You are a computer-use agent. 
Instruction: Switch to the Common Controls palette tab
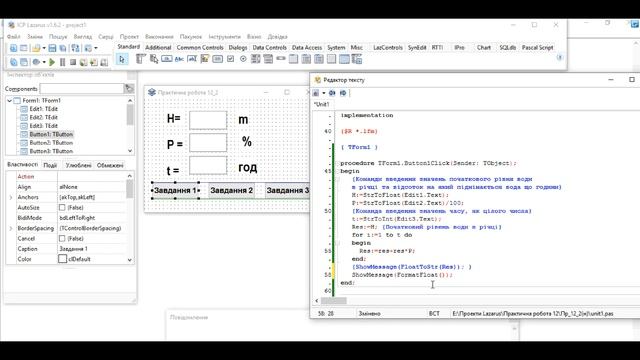coord(200,48)
